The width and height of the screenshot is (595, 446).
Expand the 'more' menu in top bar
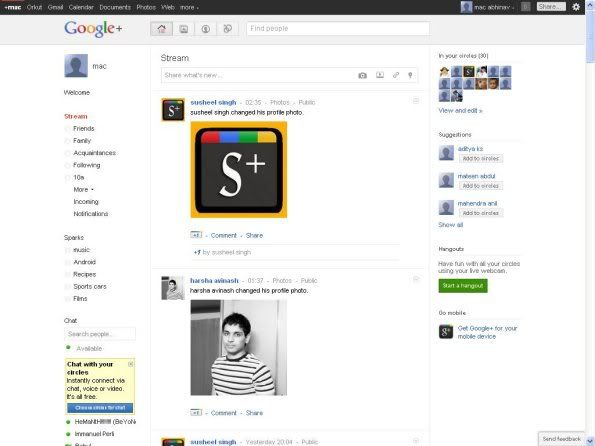click(189, 7)
